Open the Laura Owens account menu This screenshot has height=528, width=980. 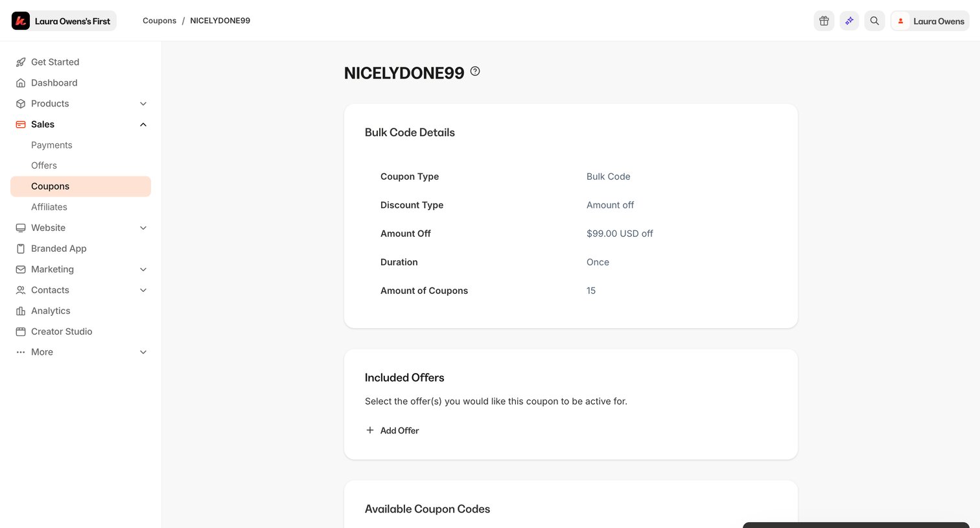tap(929, 21)
